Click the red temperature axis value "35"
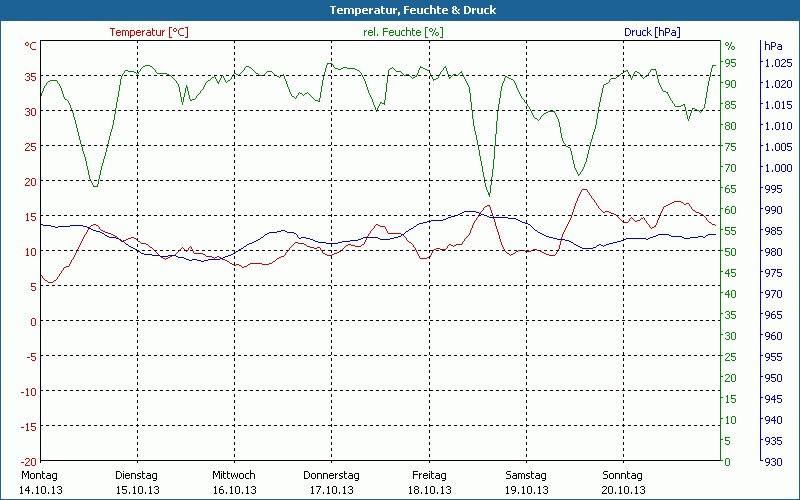 click(x=31, y=77)
